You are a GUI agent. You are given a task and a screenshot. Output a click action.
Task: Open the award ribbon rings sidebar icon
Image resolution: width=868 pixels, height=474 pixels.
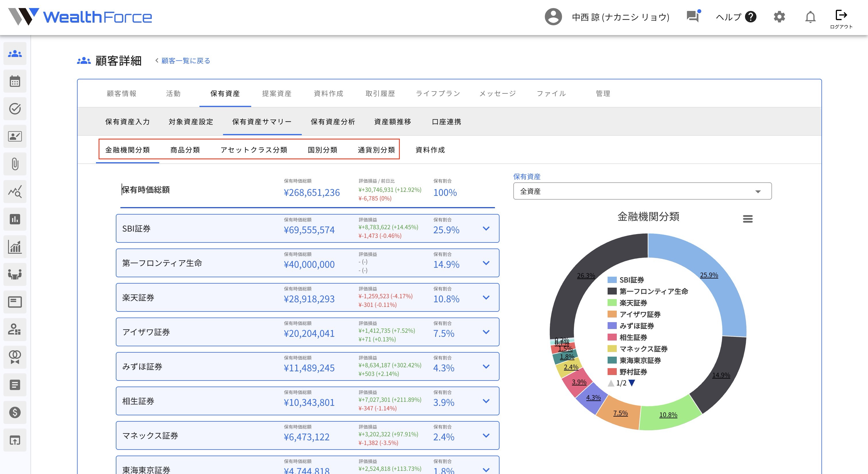click(x=15, y=357)
